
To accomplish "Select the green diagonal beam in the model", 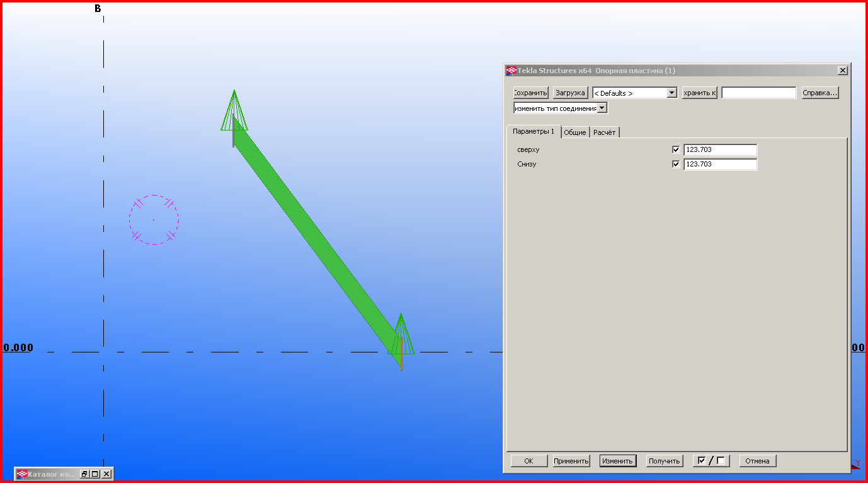I will pos(317,241).
